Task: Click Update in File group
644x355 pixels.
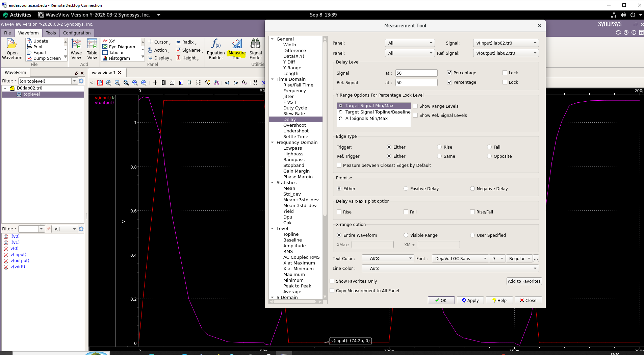Action: pos(37,41)
